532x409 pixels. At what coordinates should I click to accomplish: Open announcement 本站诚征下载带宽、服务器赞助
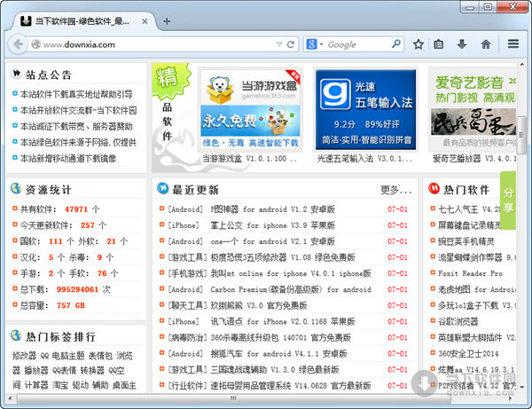76,126
